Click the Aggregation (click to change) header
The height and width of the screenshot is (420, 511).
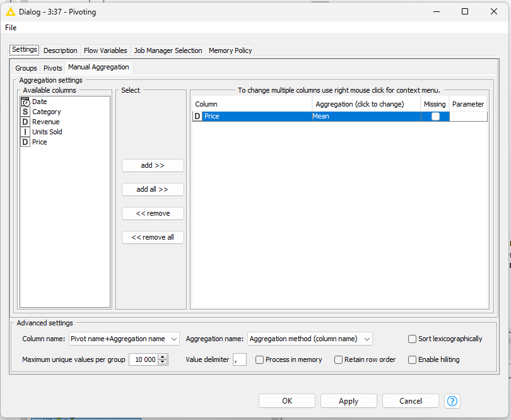coord(367,104)
